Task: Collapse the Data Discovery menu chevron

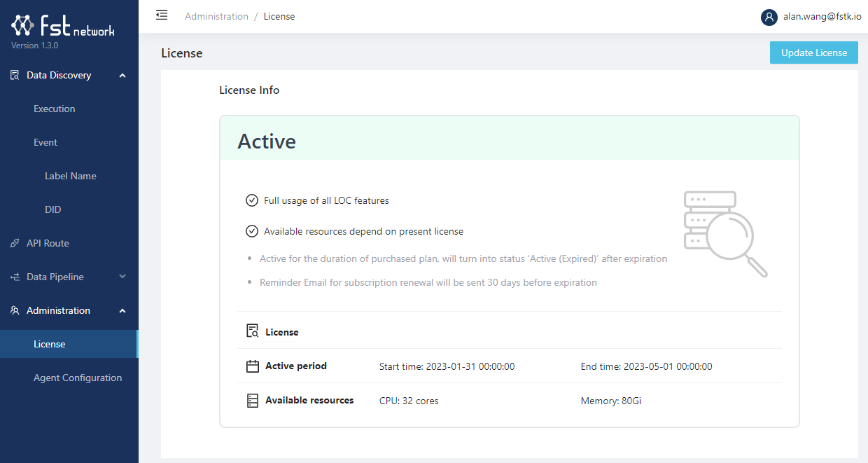Action: pos(122,75)
